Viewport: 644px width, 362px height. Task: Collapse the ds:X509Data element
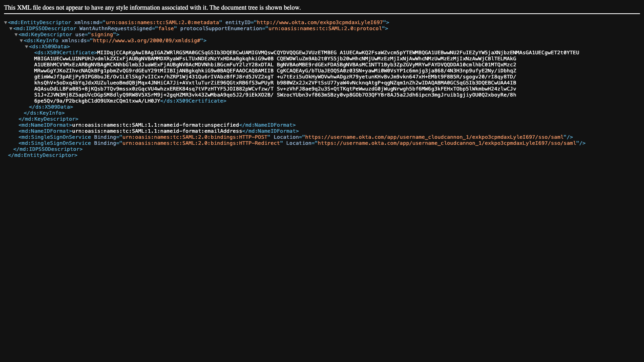[27, 47]
